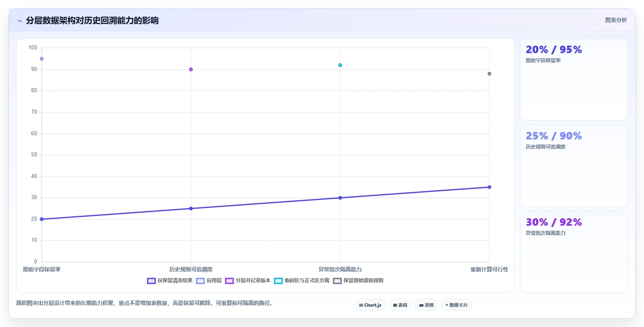Open the 数据卡片 chip

click(x=456, y=305)
